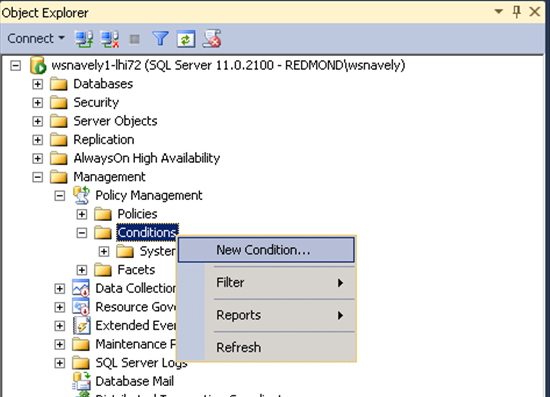Choose New Condition... from the context menu
Viewport: 550px width, 397px height.
(266, 250)
